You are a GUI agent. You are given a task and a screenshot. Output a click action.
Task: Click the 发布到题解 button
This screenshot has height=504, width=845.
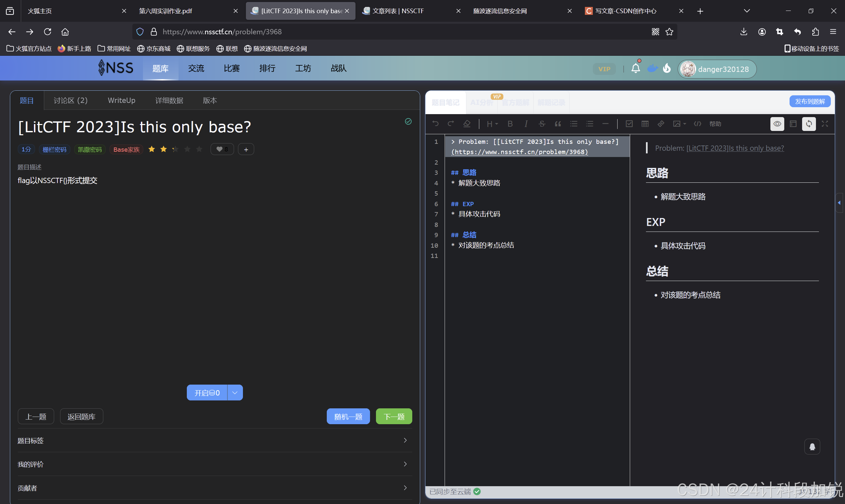(810, 101)
